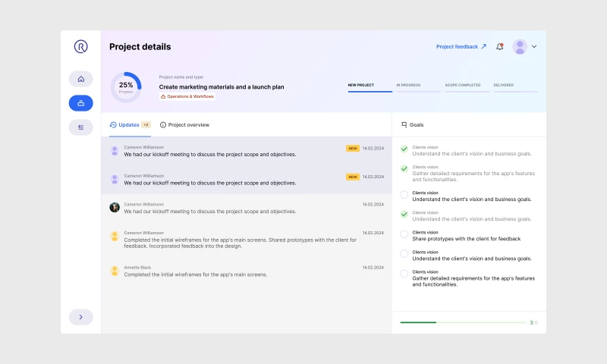607x364 pixels.
Task: Uncheck the first completed goal checkbox
Action: click(x=404, y=149)
